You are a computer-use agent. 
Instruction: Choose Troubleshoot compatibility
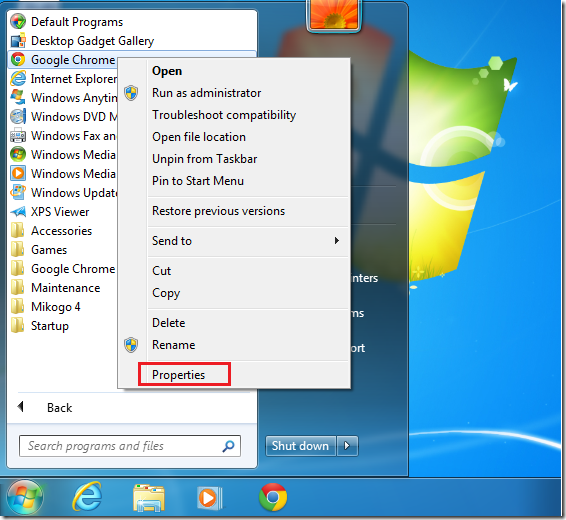[x=224, y=115]
